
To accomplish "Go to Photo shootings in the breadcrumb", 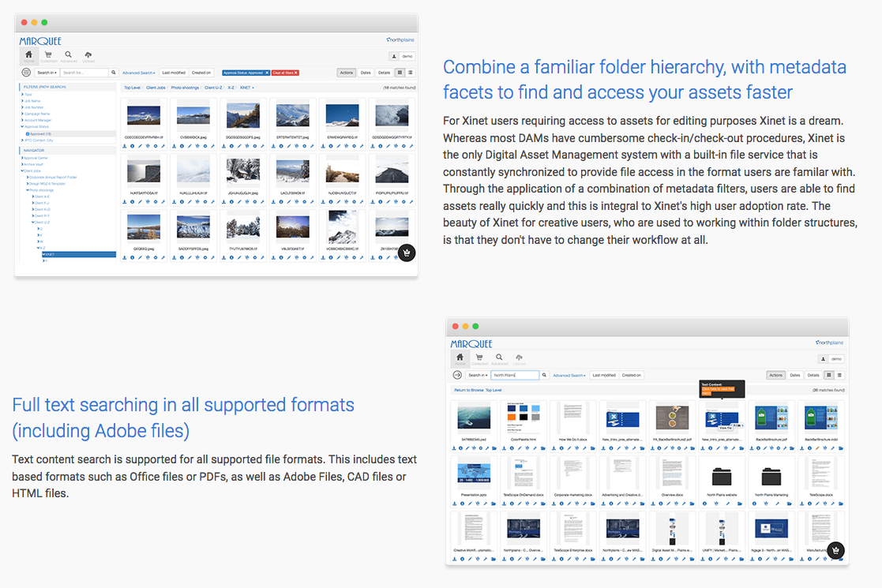I will coord(186,88).
